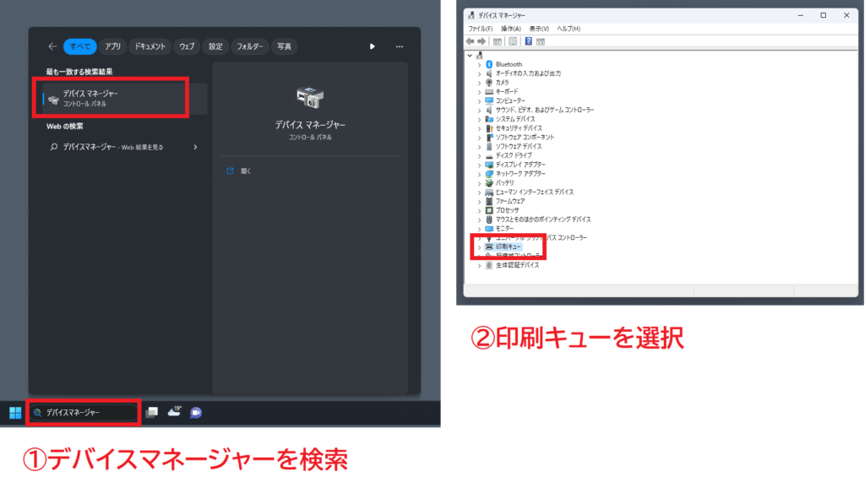Click the play arrow icon in search header
The width and height of the screenshot is (865, 504).
tap(373, 47)
